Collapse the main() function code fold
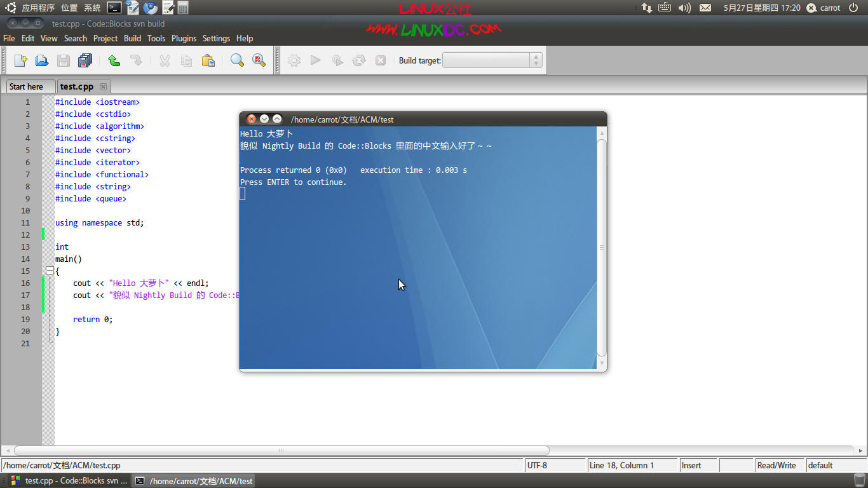Viewport: 868px width, 488px height. pos(50,271)
